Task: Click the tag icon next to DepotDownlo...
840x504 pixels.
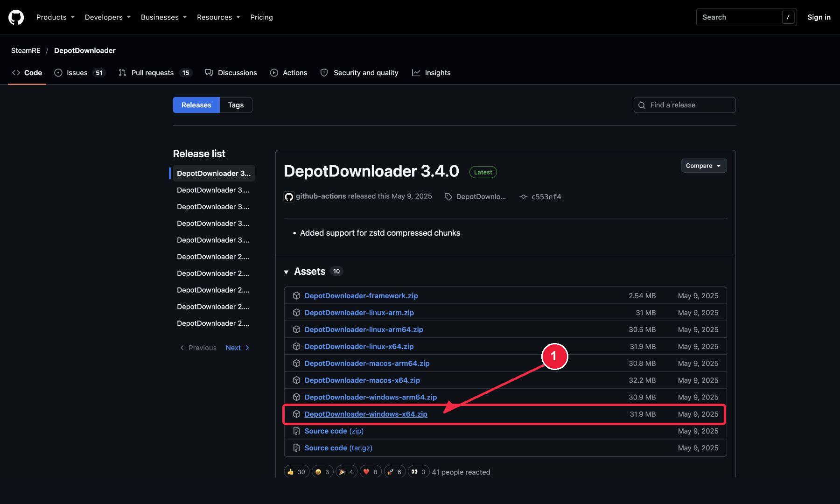Action: (x=448, y=197)
